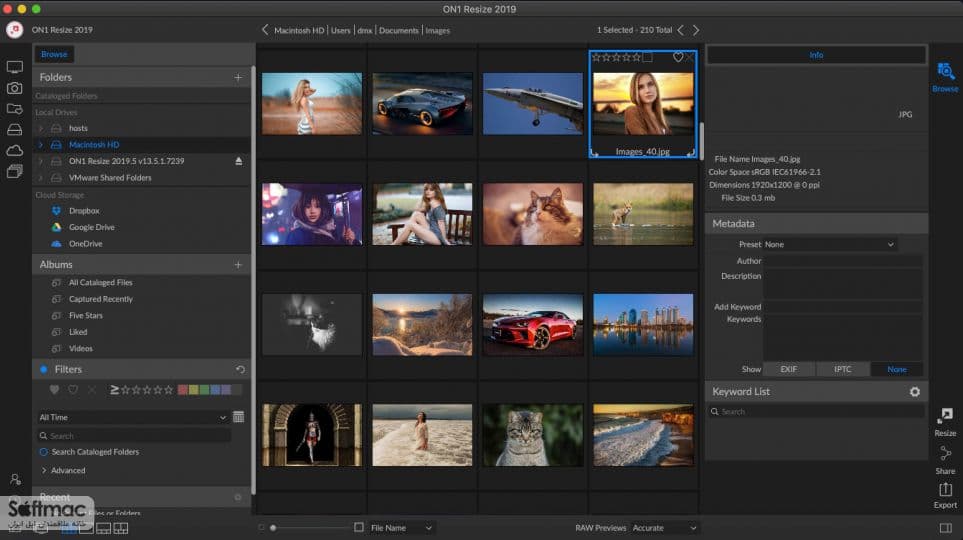963x540 pixels.
Task: Open the calendar date picker icon
Action: [x=239, y=417]
